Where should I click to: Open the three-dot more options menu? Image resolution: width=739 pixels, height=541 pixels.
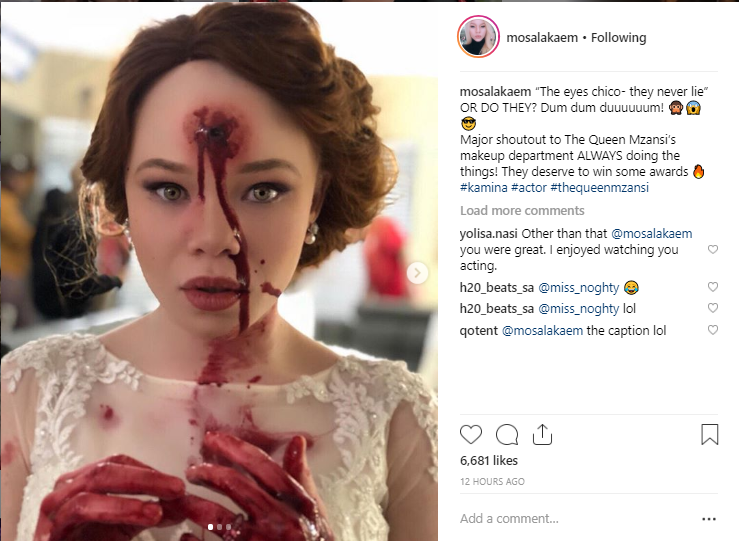click(x=709, y=519)
